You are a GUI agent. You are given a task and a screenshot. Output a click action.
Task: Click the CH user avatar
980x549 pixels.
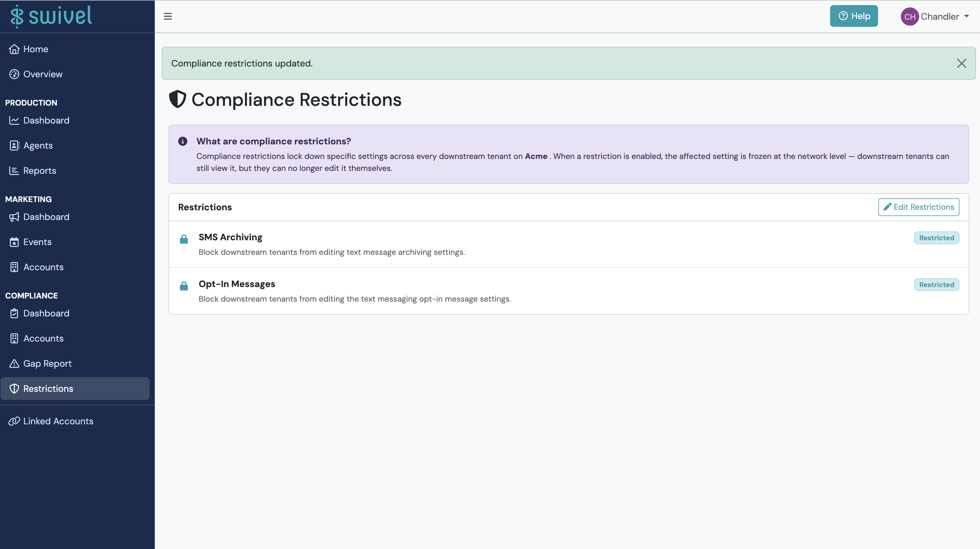point(910,17)
